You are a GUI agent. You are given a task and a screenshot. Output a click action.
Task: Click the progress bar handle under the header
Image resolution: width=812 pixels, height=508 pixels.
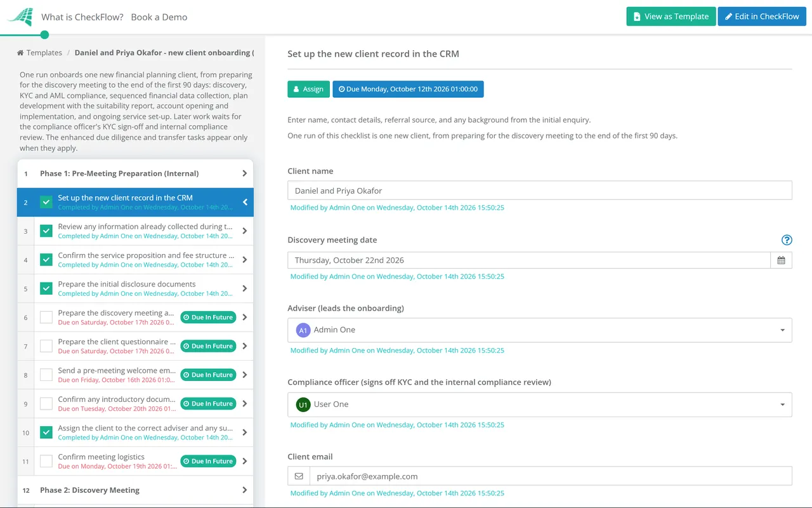44,35
